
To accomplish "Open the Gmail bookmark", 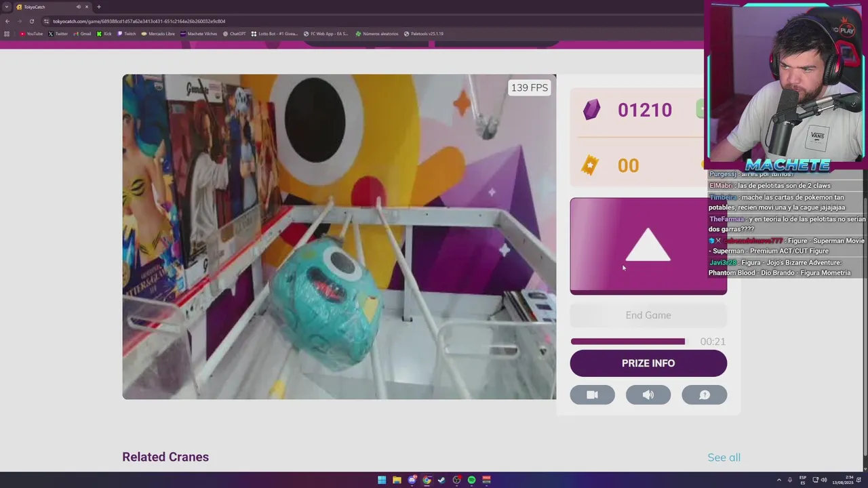I will pos(82,34).
